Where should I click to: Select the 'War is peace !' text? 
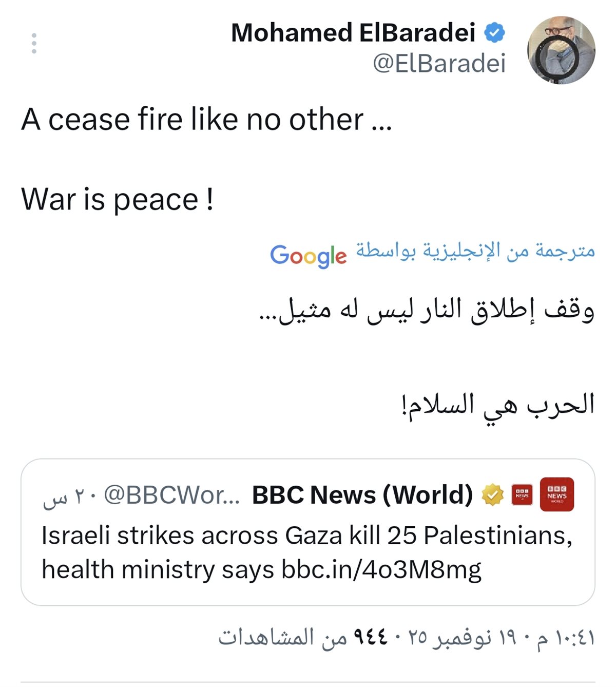[x=117, y=199]
